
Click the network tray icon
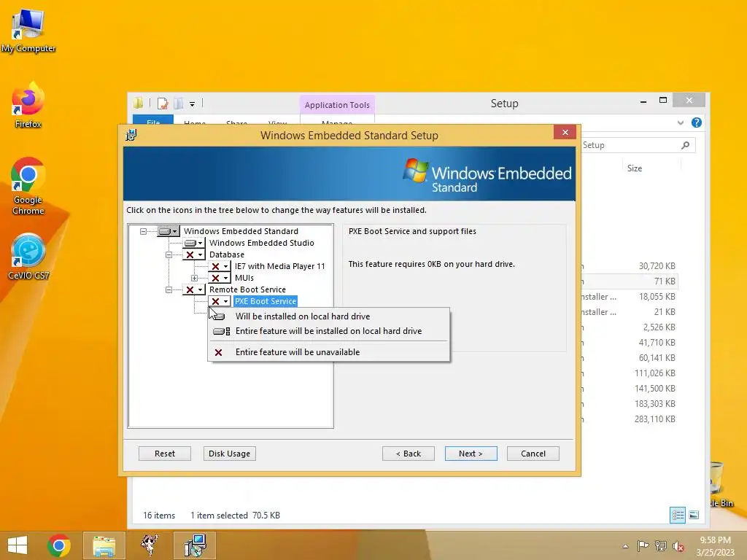pyautogui.click(x=660, y=546)
